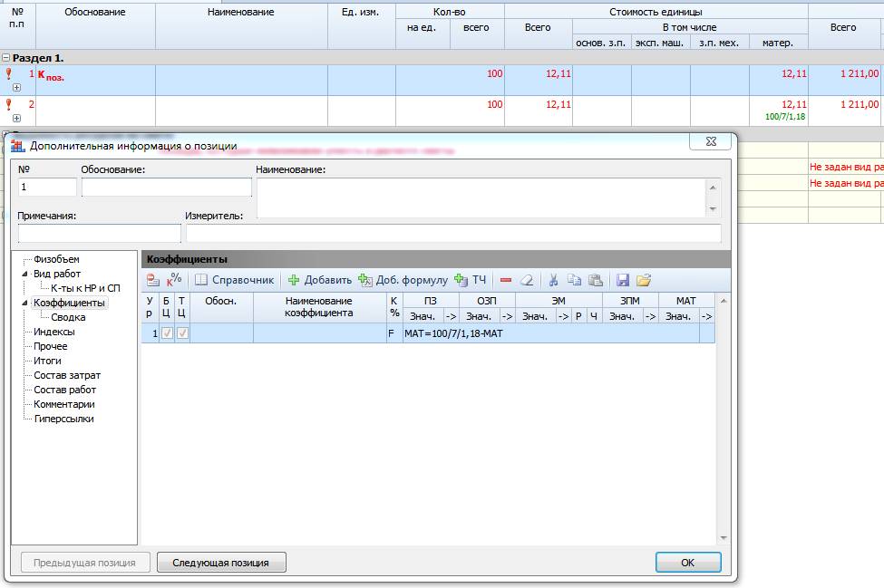884x588 pixels.
Task: Save coefficients with floppy disk icon
Action: 622,280
